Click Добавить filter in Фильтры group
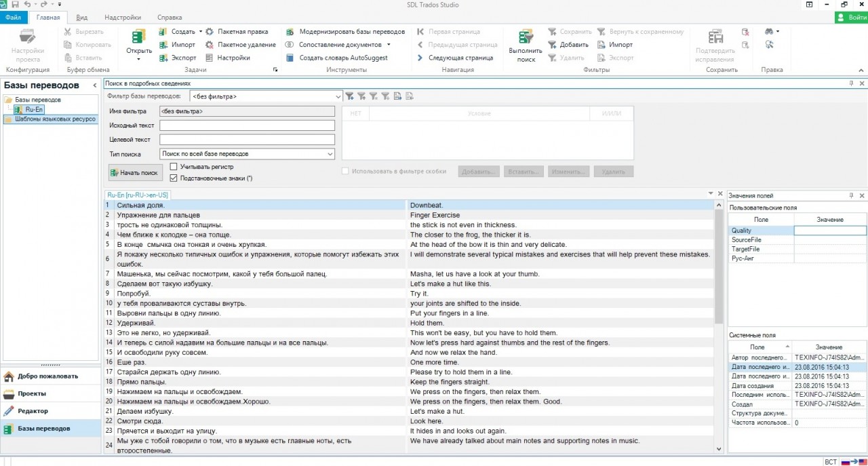Image resolution: width=868 pixels, height=466 pixels. click(x=568, y=45)
